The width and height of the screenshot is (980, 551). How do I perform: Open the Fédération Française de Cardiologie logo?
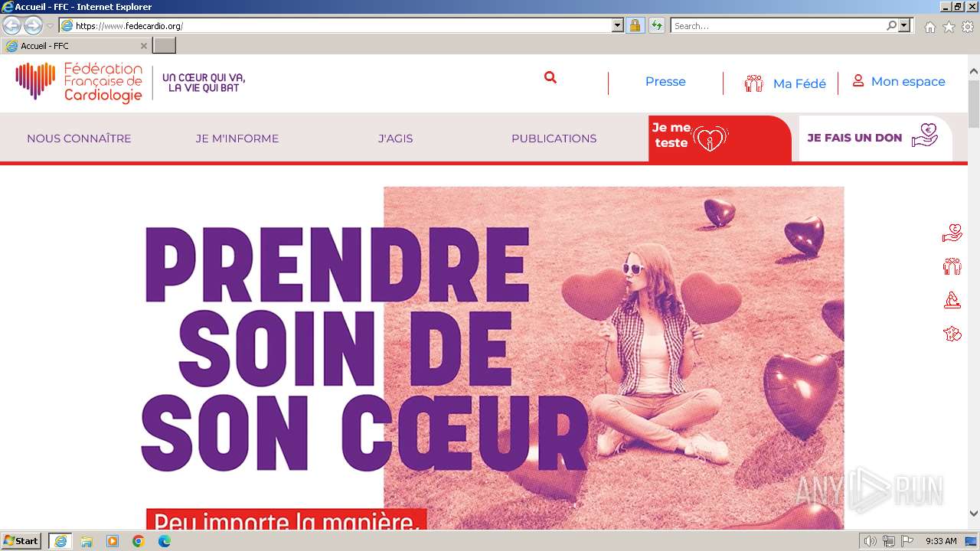[79, 82]
